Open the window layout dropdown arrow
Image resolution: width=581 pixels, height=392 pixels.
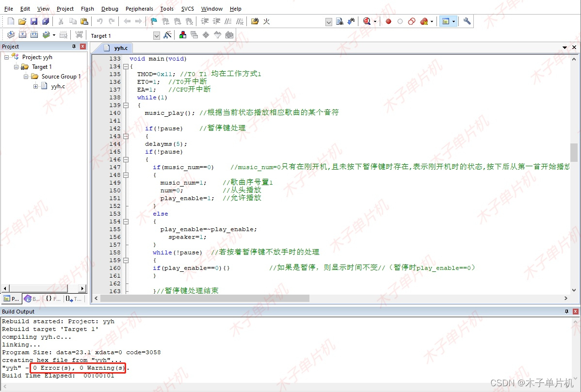pos(453,21)
